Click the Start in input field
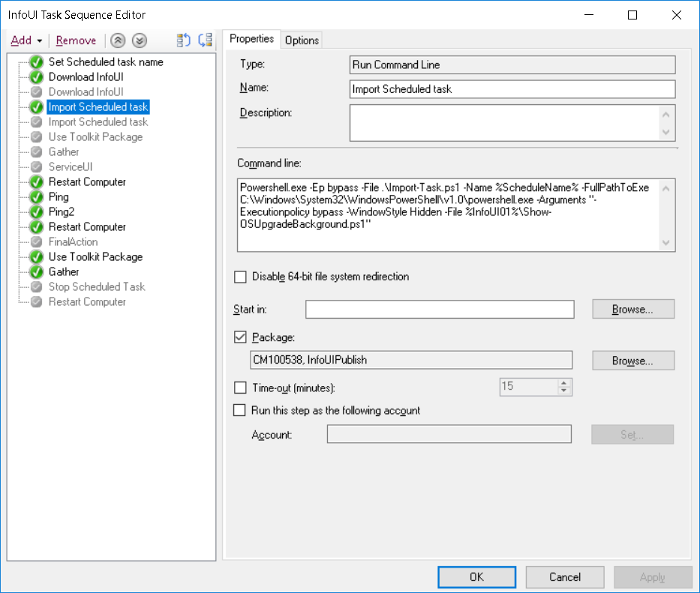This screenshot has height=593, width=700. tap(440, 309)
